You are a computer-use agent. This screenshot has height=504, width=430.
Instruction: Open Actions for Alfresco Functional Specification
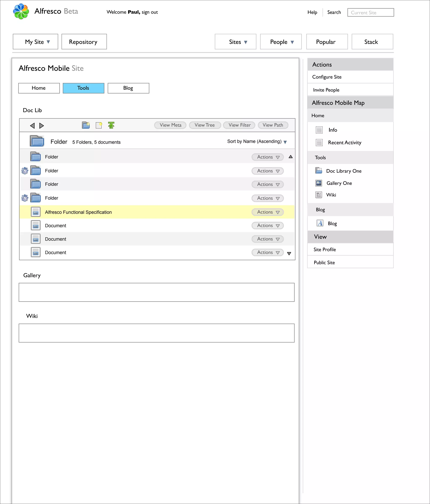click(x=267, y=212)
